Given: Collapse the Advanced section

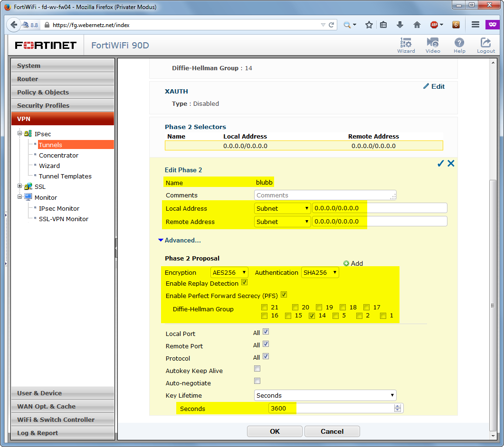Looking at the screenshot, I should tap(180, 240).
